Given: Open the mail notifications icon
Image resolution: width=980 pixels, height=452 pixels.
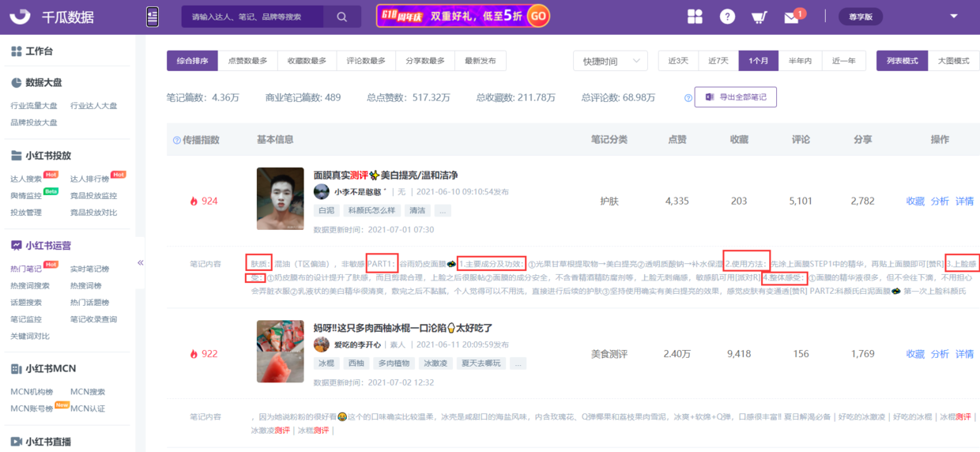Looking at the screenshot, I should [791, 17].
